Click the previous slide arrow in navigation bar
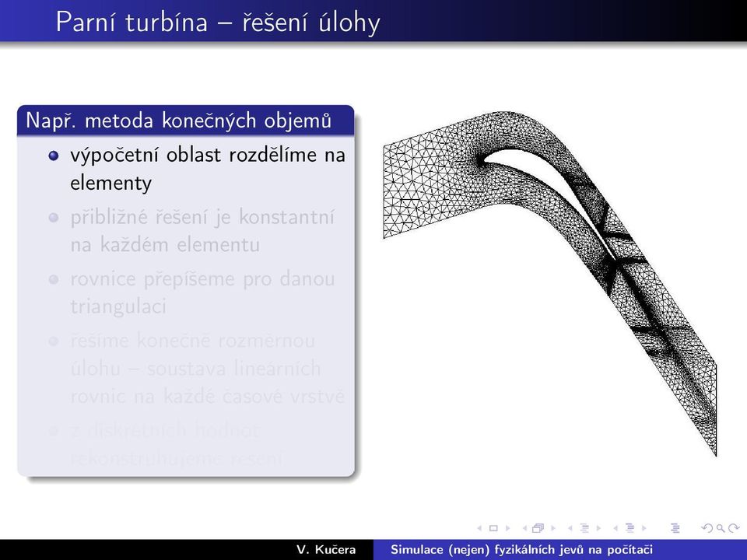Image resolution: width=747 pixels, height=560 pixels. pos(480,528)
